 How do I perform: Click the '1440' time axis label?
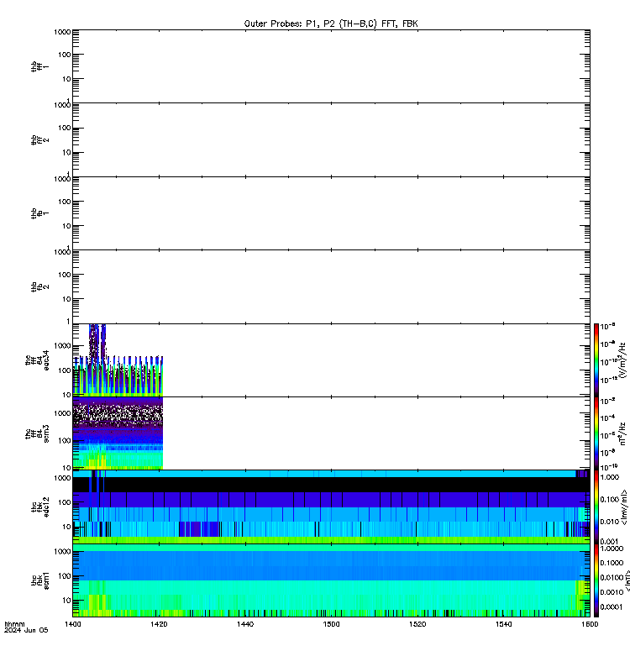click(245, 624)
